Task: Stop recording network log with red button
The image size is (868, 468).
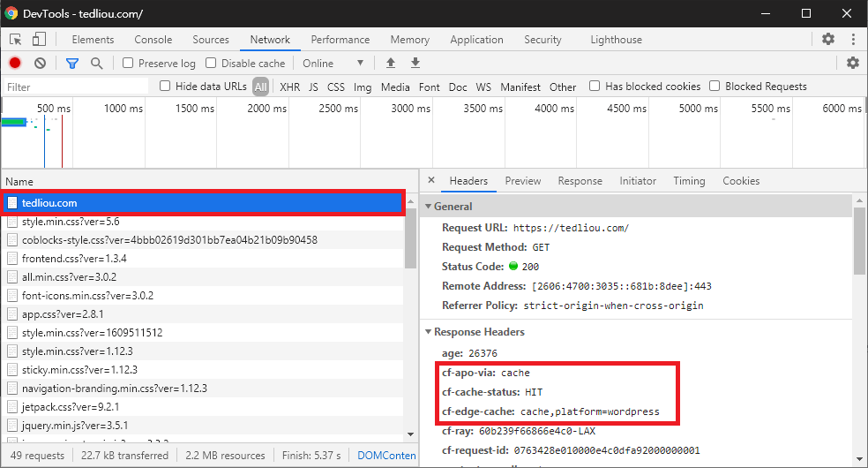Action: 15,64
